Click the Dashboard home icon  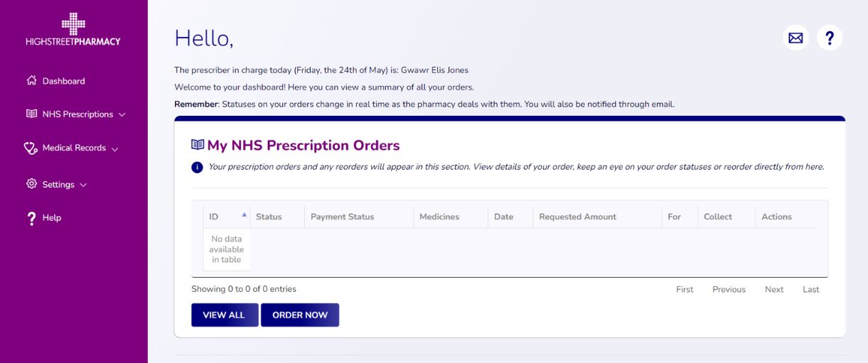point(31,80)
